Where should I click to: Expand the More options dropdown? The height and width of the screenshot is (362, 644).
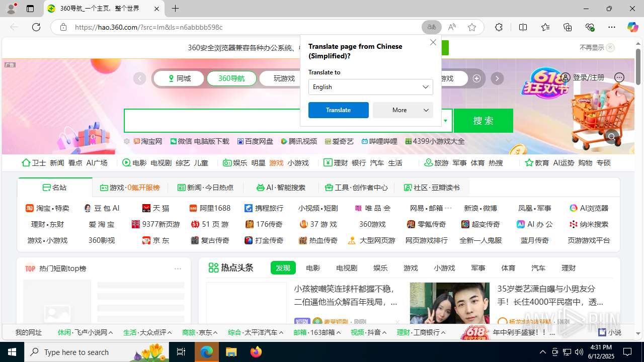[x=403, y=110]
